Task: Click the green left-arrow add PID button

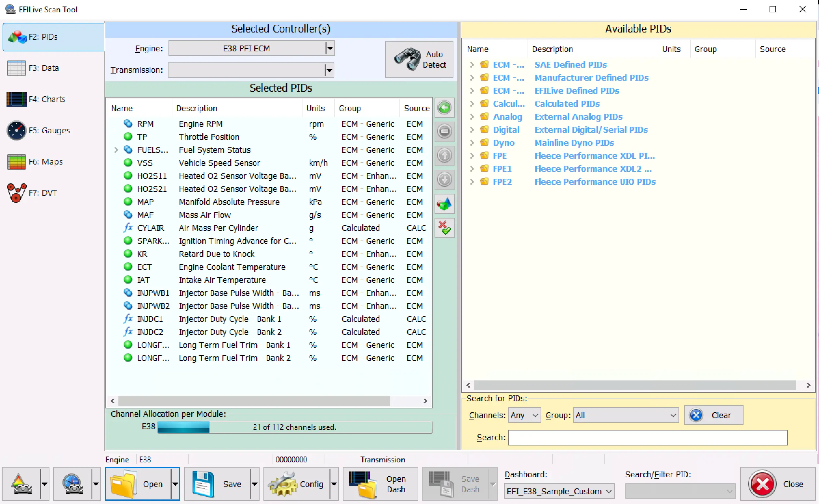Action: (444, 108)
